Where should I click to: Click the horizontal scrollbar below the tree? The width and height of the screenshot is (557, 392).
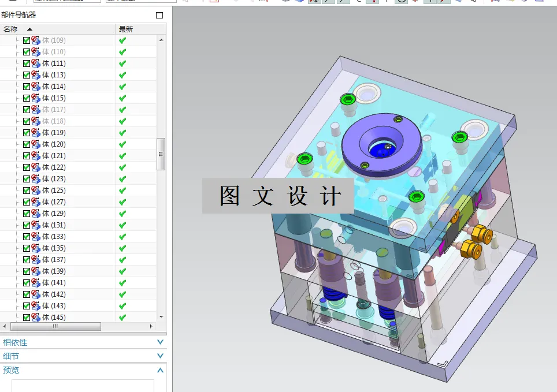point(56,326)
